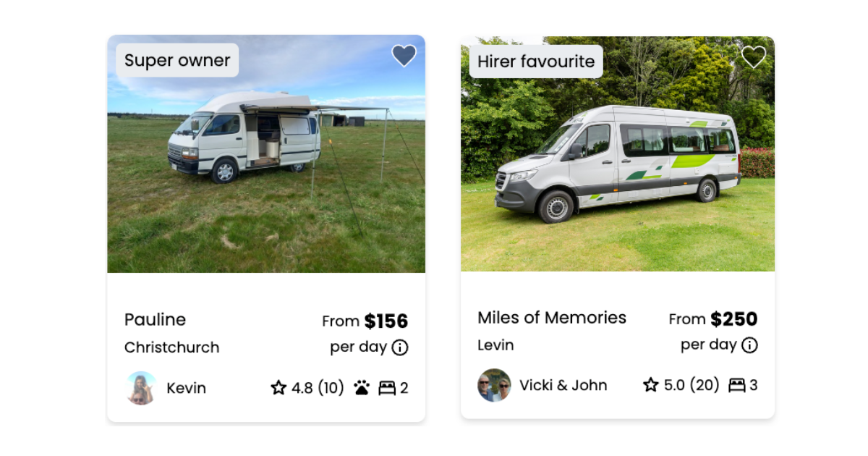Click the Hirer favourite badge
This screenshot has width=868, height=456.
536,62
